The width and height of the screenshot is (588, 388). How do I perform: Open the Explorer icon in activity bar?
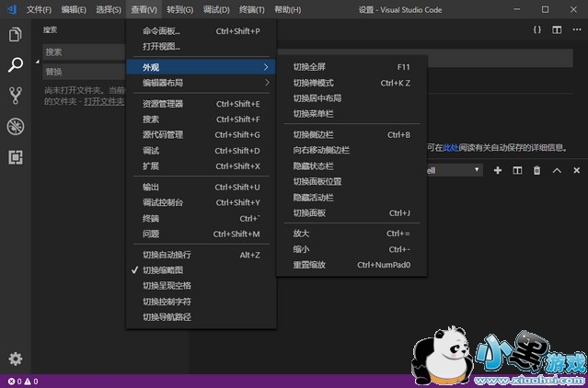point(15,35)
